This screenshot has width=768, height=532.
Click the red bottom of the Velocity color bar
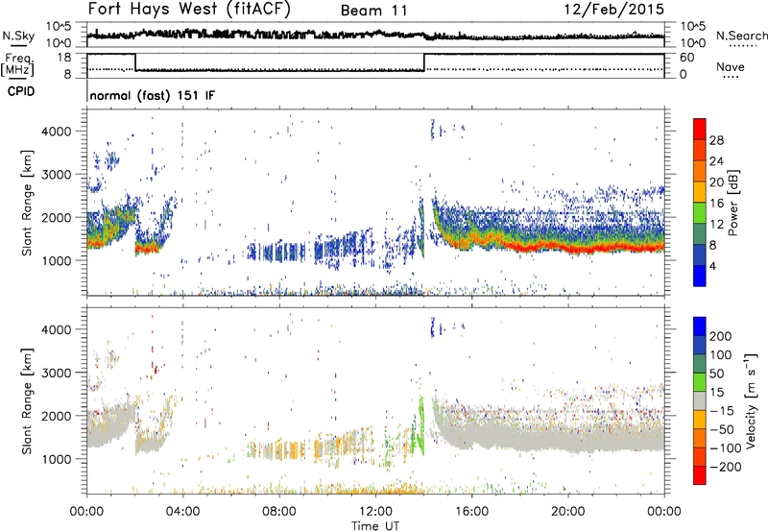click(x=700, y=475)
